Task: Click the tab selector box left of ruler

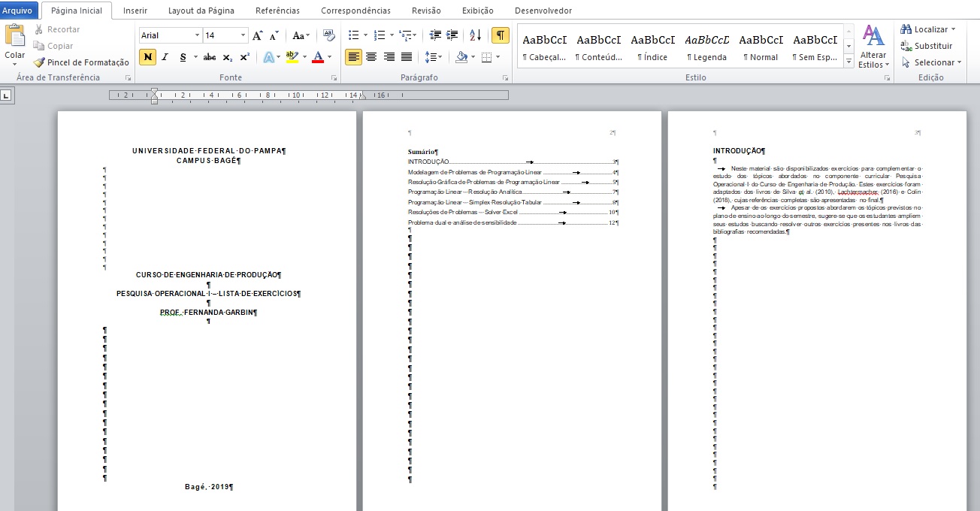Action: (6, 95)
